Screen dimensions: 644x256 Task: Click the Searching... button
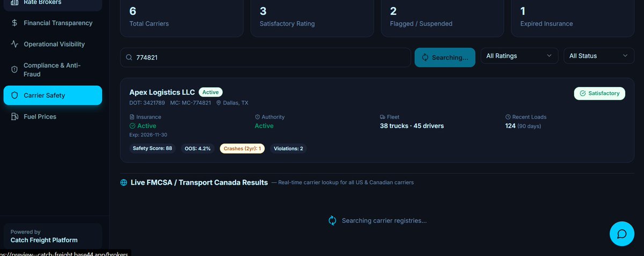point(445,57)
